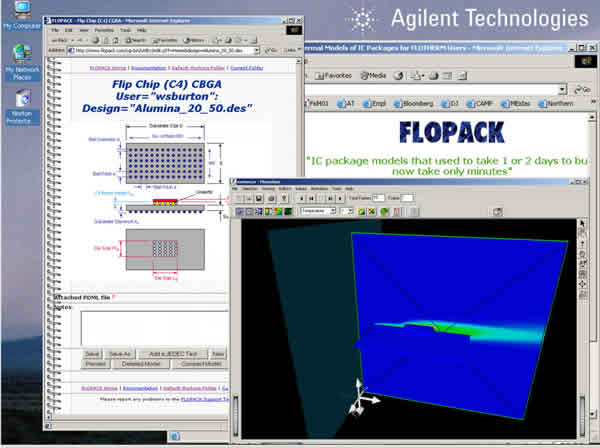Click rear browser window vertical scrollbar
Viewport: 600px width, 448px height.
(x=592, y=264)
